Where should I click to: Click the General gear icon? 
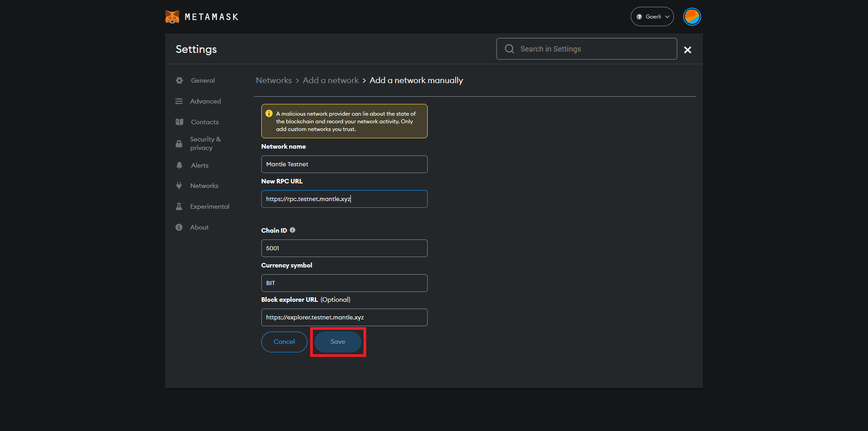tap(179, 80)
